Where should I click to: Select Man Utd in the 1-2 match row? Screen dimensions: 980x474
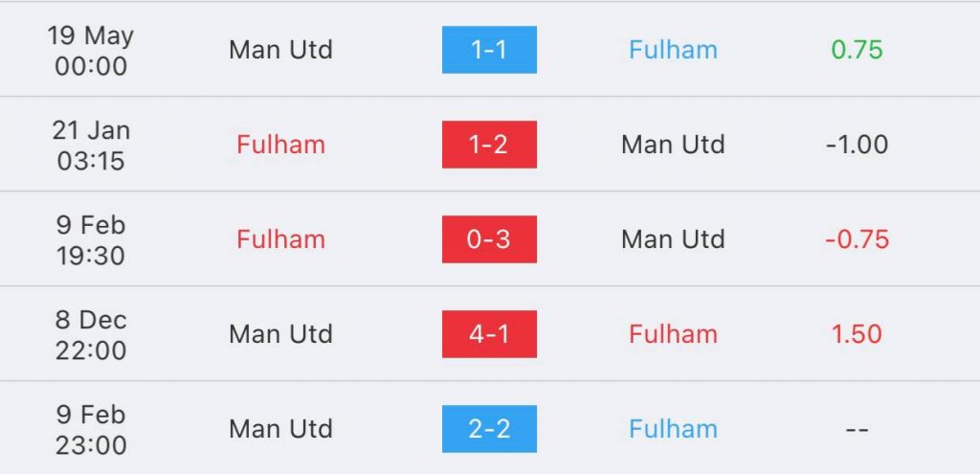(x=673, y=145)
